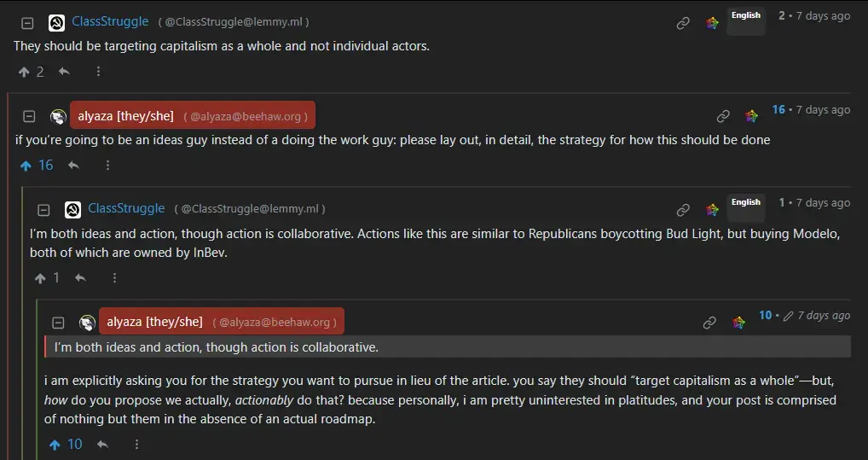This screenshot has width=868, height=460.
Task: Open more options on the Bud Light reply
Action: (114, 277)
